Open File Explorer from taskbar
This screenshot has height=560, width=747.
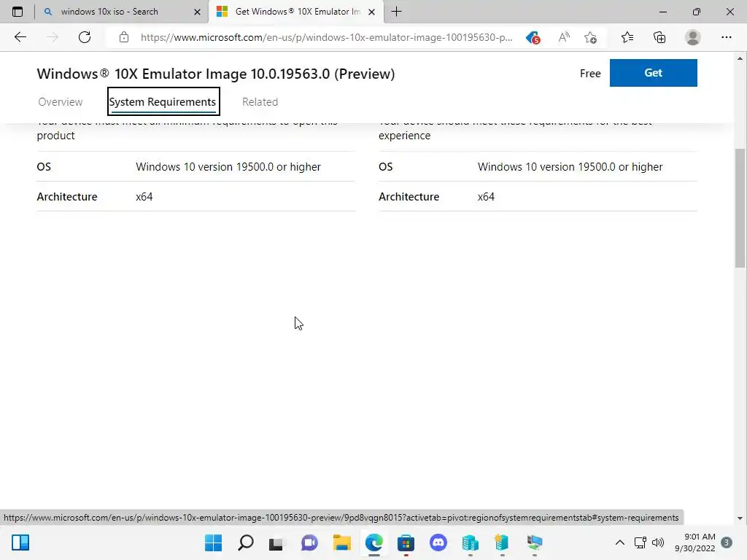[341, 542]
